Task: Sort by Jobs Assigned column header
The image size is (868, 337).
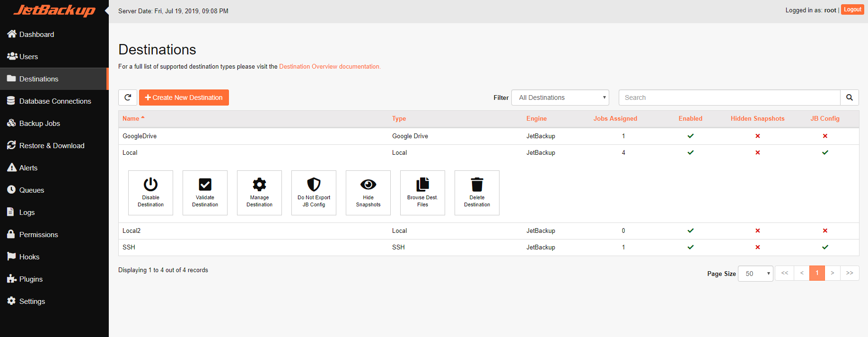Action: pos(615,118)
